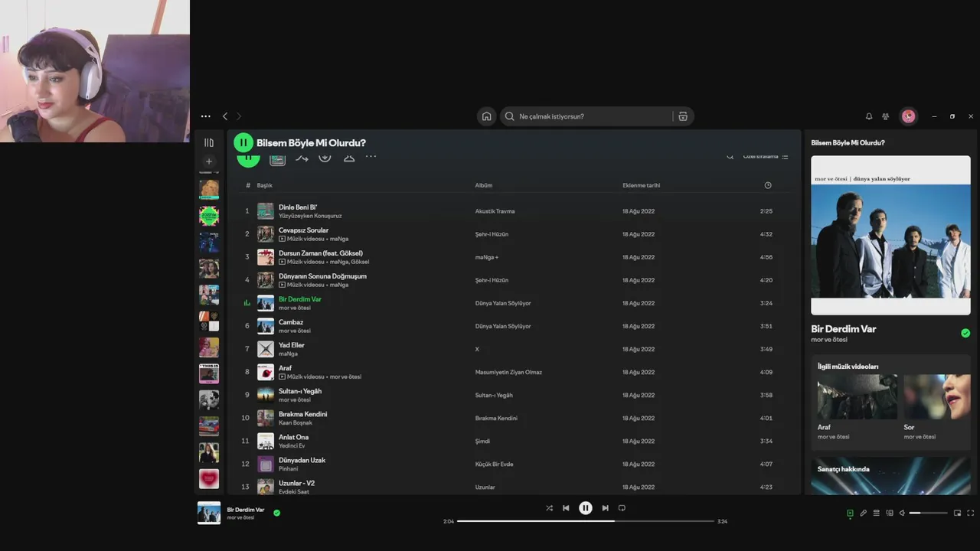Pause the playlist from the sticky header button
Image resolution: width=980 pixels, height=551 pixels.
click(x=243, y=142)
